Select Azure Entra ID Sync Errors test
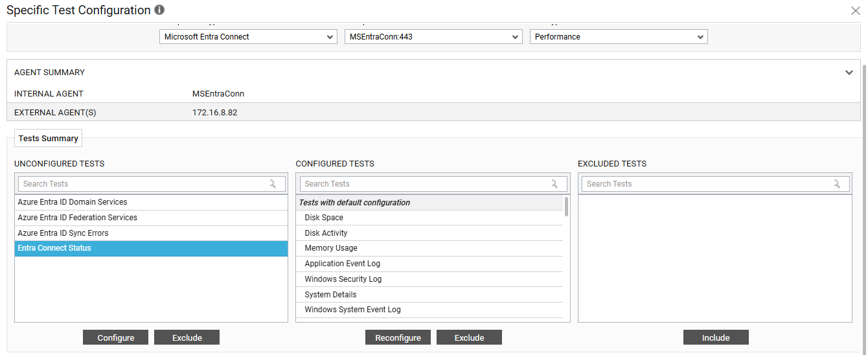This screenshot has height=355, width=868. tap(151, 233)
